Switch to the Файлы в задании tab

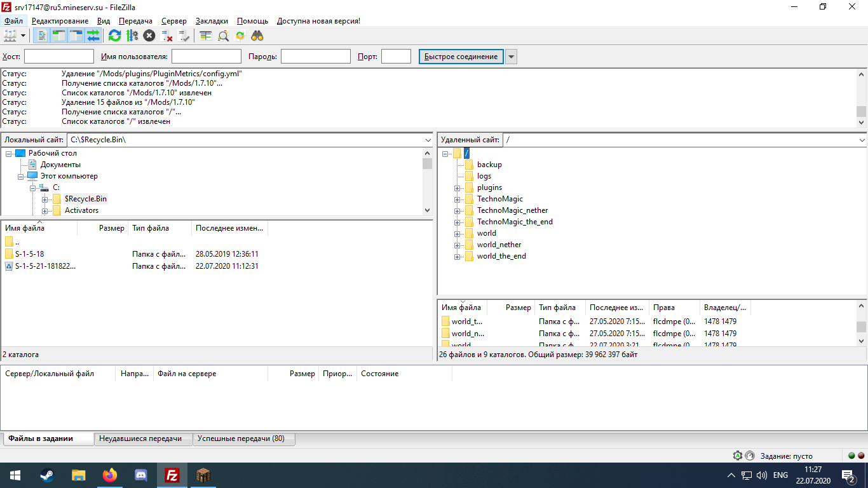pos(48,438)
